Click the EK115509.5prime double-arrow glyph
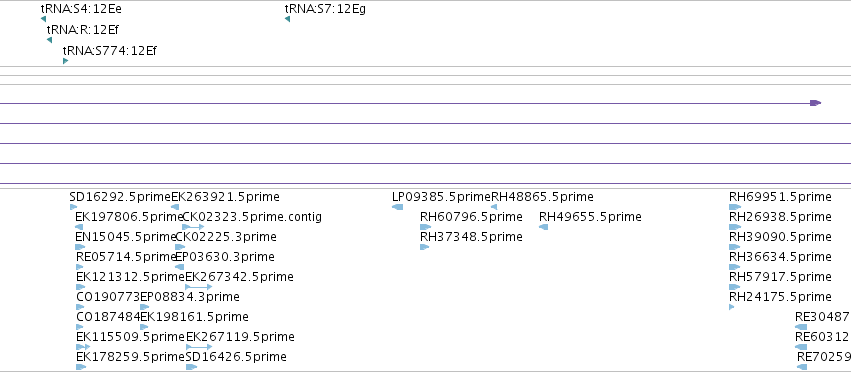The width and height of the screenshot is (851, 372). click(83, 346)
